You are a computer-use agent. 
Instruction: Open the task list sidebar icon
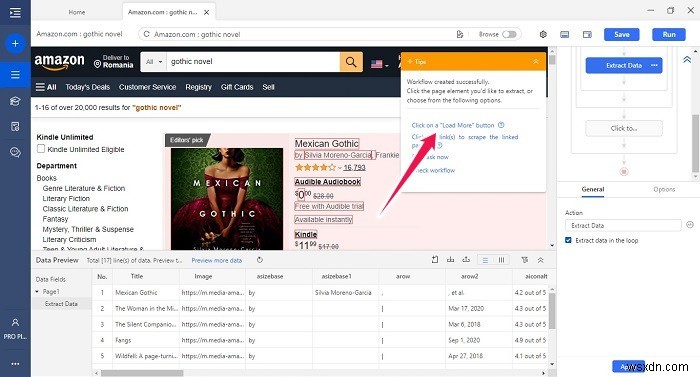pos(15,75)
